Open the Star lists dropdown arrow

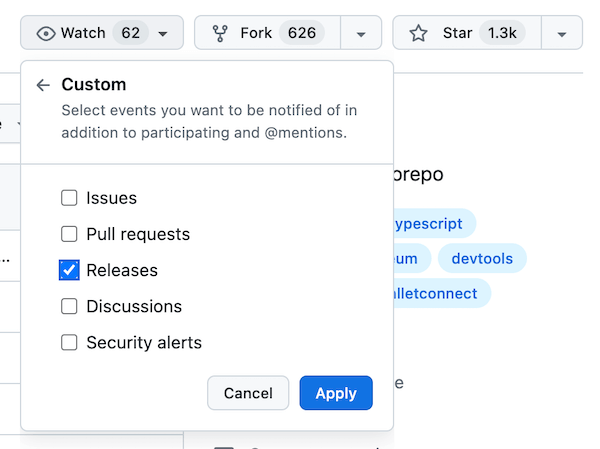coord(562,33)
